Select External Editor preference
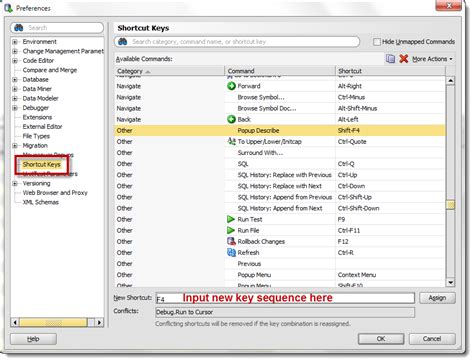Image resolution: width=474 pixels, height=362 pixels. pyautogui.click(x=42, y=127)
